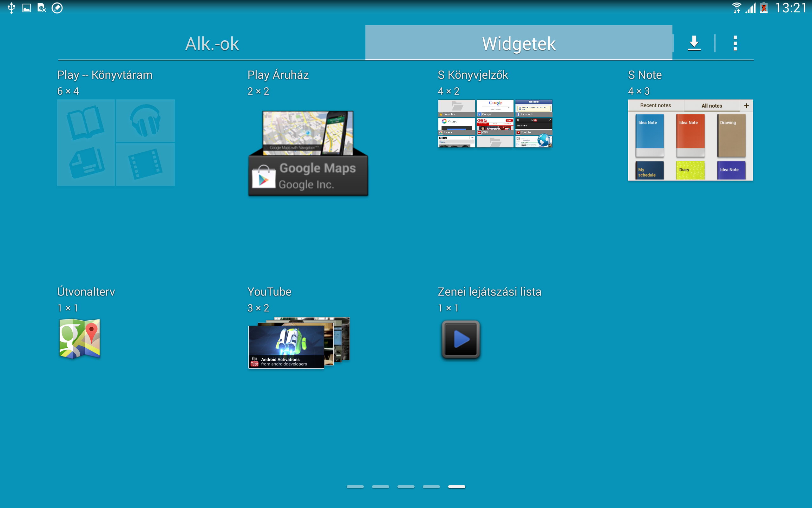This screenshot has height=508, width=812.
Task: Select the Youtube bookmark thumbnail
Action: 534,126
